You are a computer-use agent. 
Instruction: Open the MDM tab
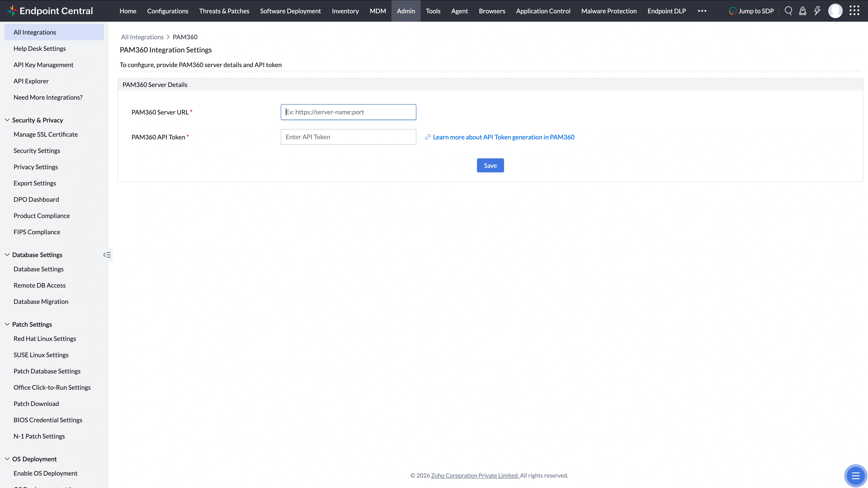[x=378, y=11]
